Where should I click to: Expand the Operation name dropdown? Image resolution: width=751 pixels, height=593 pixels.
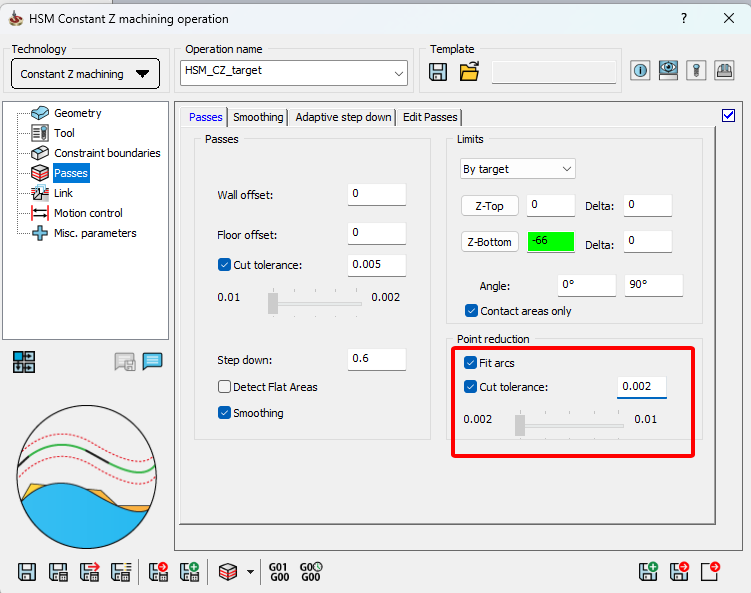398,73
